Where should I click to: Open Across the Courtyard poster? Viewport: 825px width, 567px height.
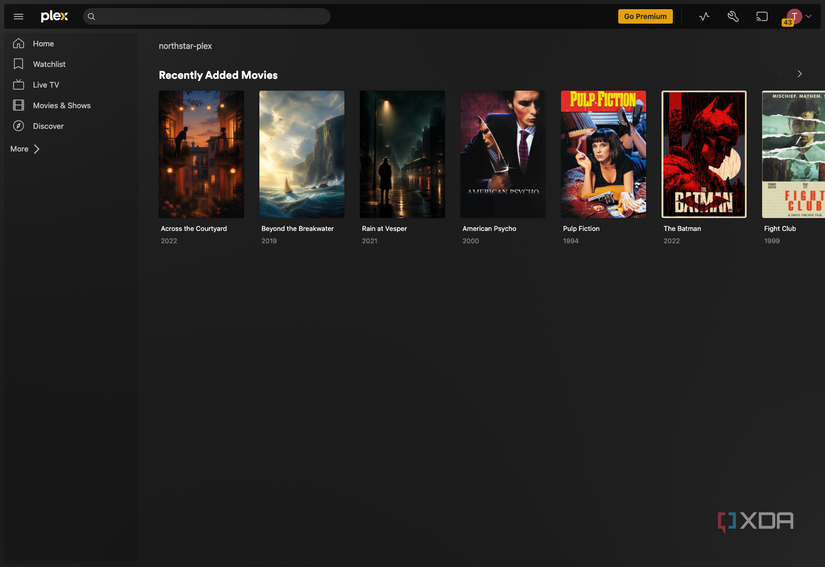[x=201, y=154]
